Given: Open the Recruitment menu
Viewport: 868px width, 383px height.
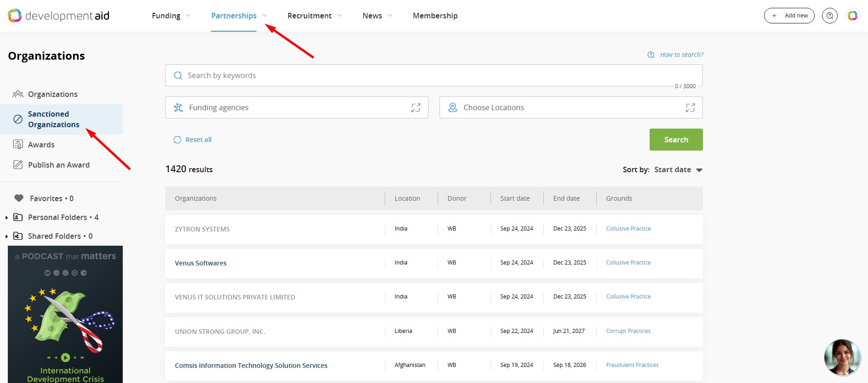Looking at the screenshot, I should (x=314, y=16).
